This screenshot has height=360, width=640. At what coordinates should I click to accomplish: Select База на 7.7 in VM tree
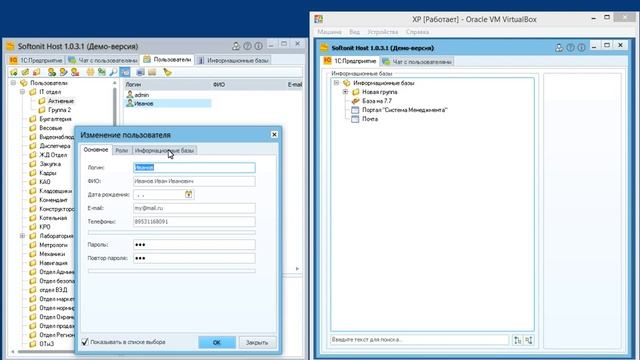coord(377,101)
